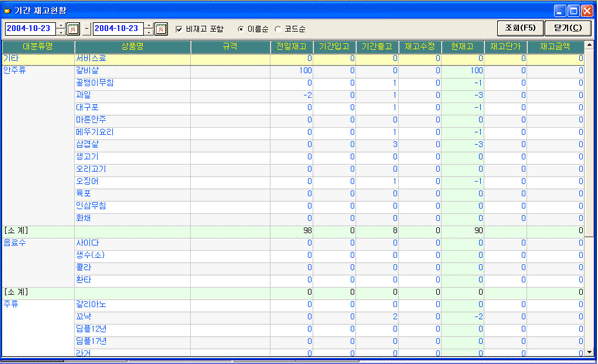Click the 과일 전일재고 value -2
This screenshot has width=598, height=364.
click(307, 95)
